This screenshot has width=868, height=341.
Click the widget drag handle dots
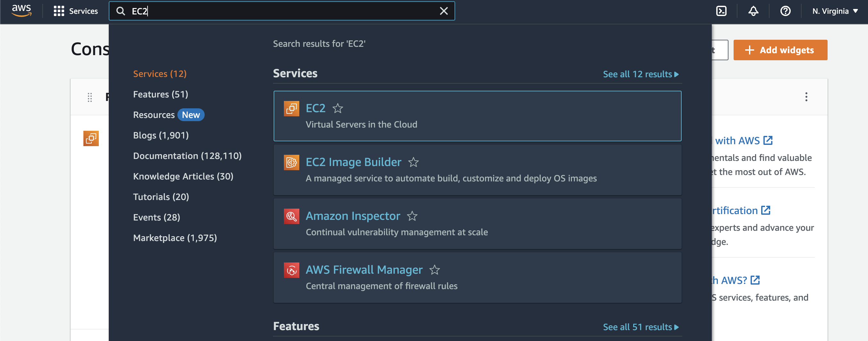[x=89, y=97]
